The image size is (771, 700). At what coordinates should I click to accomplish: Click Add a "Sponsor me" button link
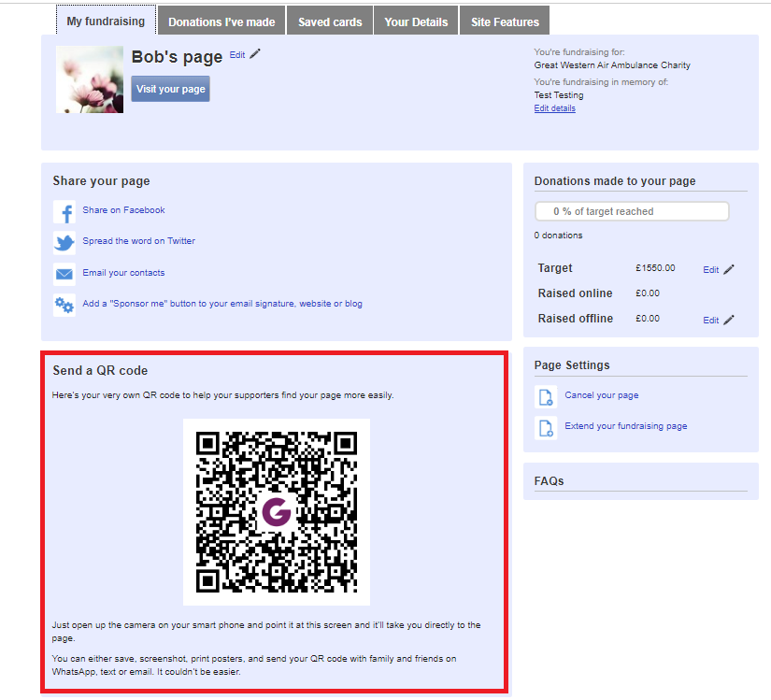click(x=222, y=304)
